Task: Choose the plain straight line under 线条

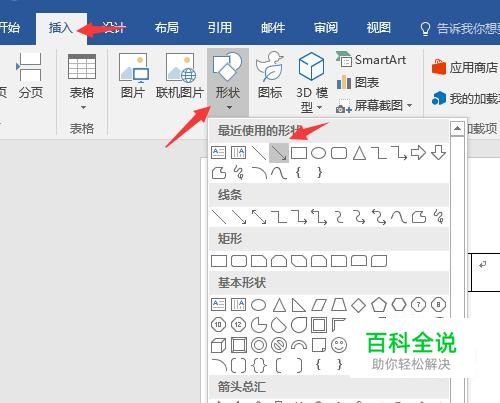Action: click(x=219, y=217)
